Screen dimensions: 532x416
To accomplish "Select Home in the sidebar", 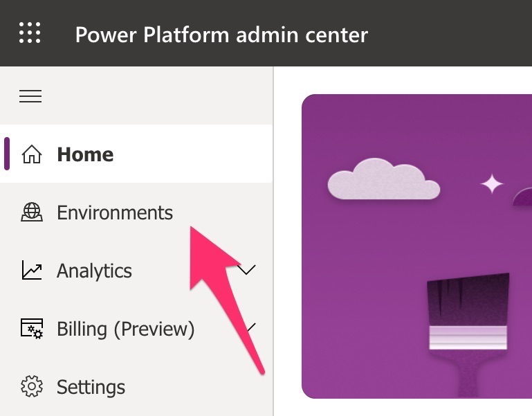I will 136,154.
